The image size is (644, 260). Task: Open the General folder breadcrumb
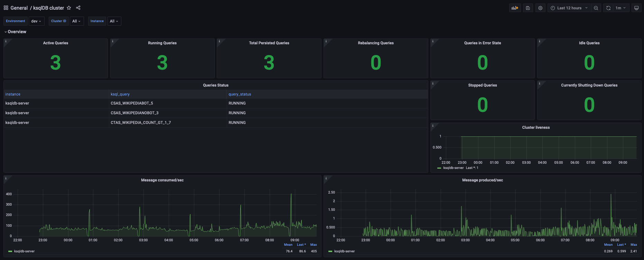click(x=19, y=8)
